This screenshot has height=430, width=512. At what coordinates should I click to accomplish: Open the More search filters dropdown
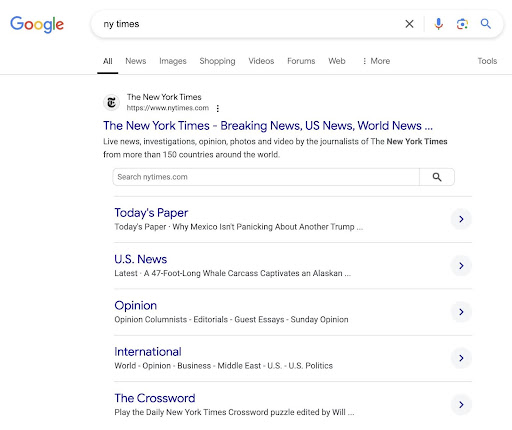click(376, 61)
